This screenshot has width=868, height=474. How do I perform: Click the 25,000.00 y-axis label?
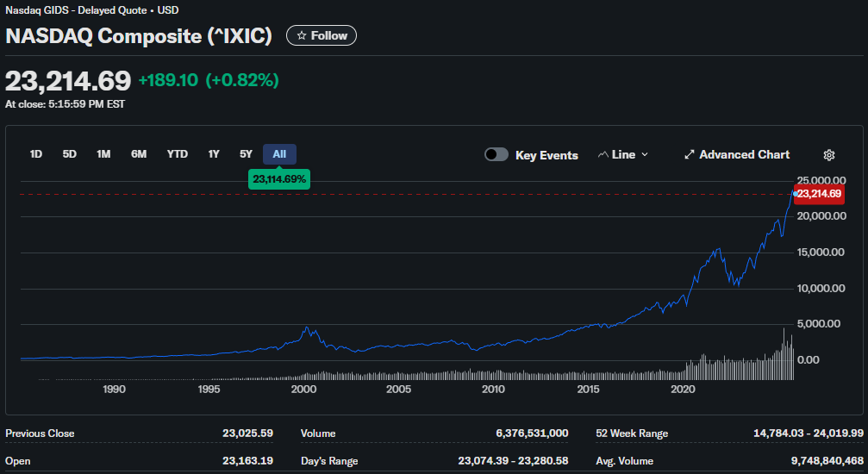click(821, 180)
